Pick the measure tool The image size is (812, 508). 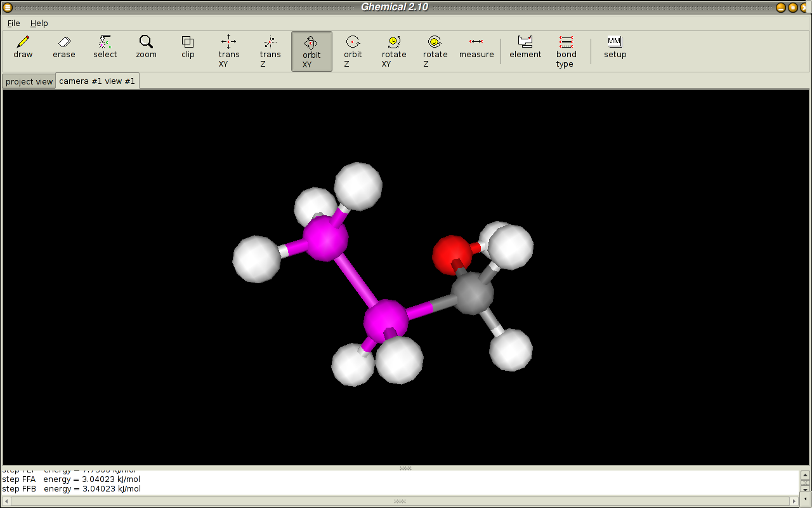click(x=476, y=48)
